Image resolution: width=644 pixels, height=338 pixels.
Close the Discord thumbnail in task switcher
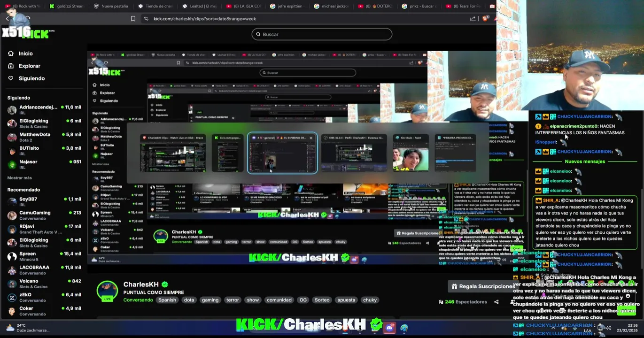click(x=311, y=138)
